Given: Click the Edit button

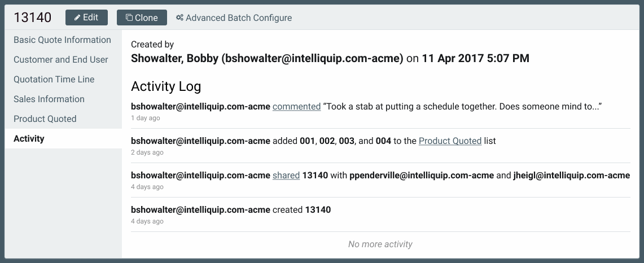Looking at the screenshot, I should (x=87, y=17).
